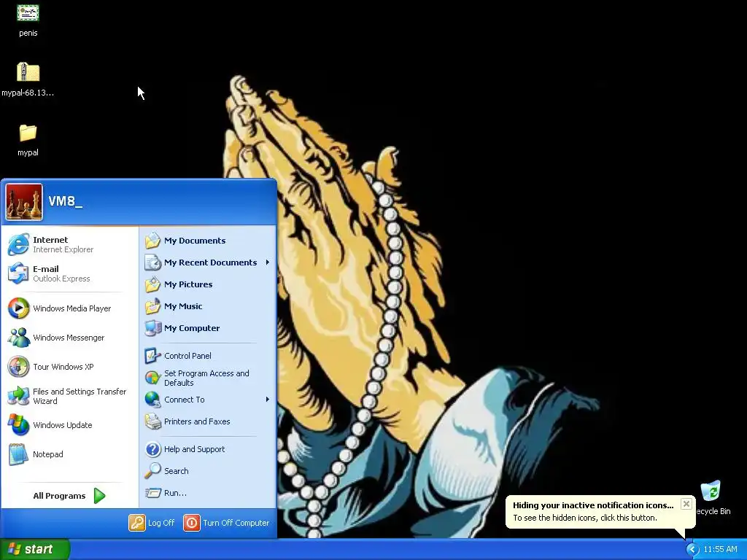Image resolution: width=747 pixels, height=560 pixels.
Task: Click the All Programs label
Action: click(59, 496)
